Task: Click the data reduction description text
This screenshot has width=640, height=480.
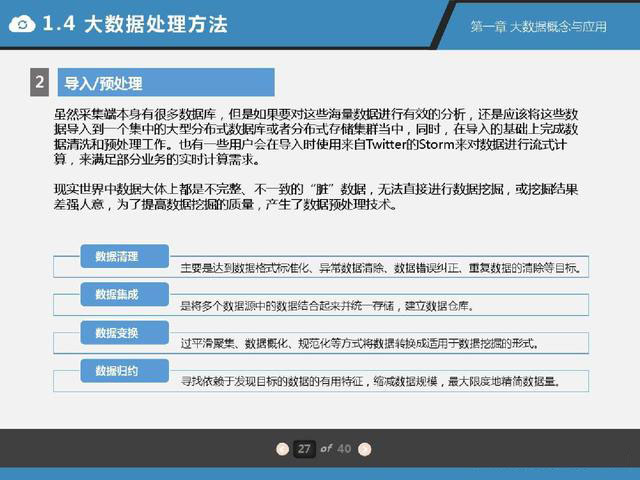Action: [x=368, y=382]
